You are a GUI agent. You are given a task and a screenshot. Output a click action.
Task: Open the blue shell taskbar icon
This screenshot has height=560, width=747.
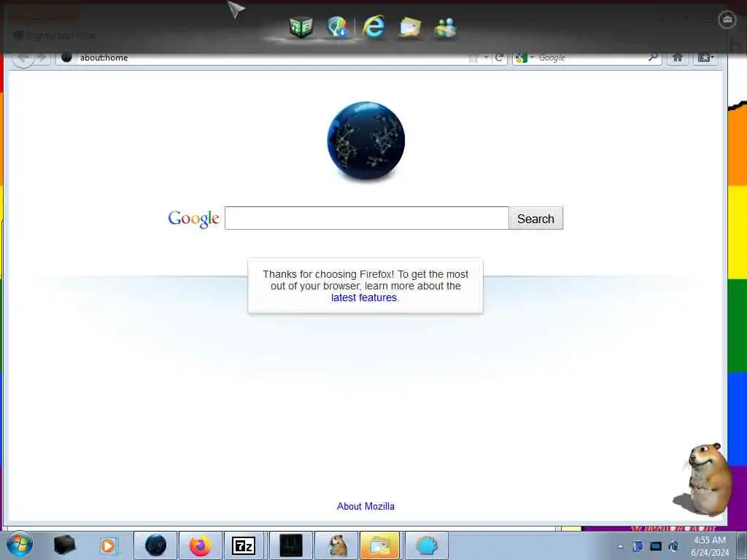pyautogui.click(x=426, y=545)
